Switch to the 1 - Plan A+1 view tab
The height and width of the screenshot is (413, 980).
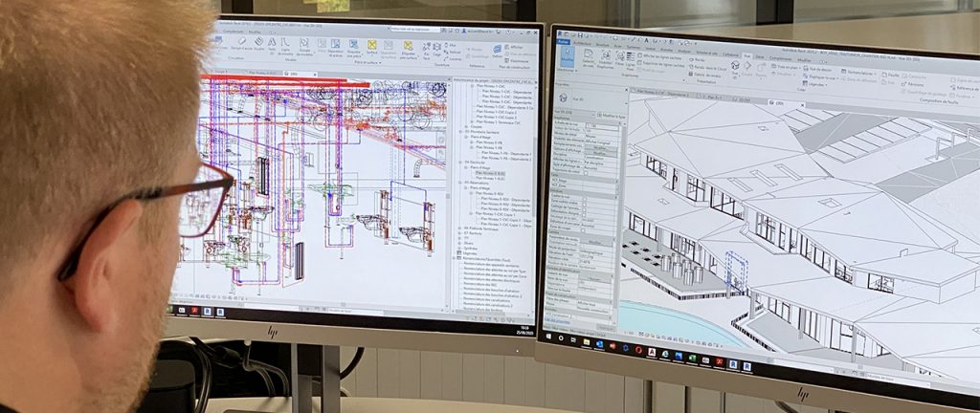tap(713, 97)
